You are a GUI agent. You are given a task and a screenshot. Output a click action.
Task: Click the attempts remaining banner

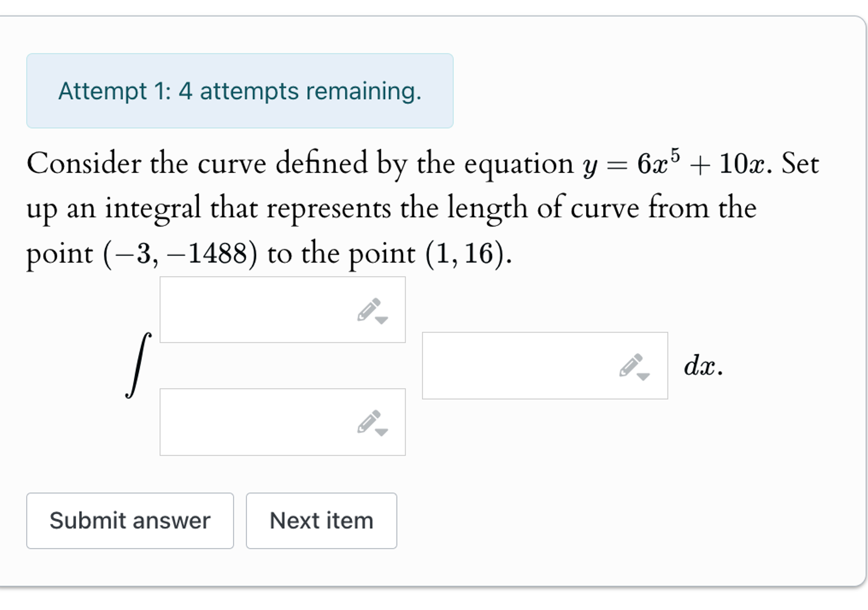tap(239, 91)
